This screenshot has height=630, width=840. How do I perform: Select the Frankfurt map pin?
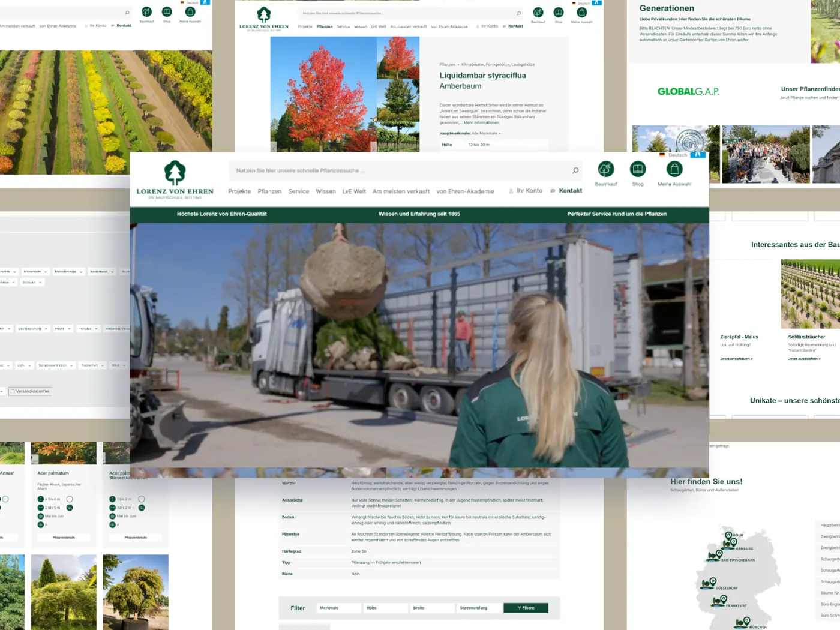722,599
